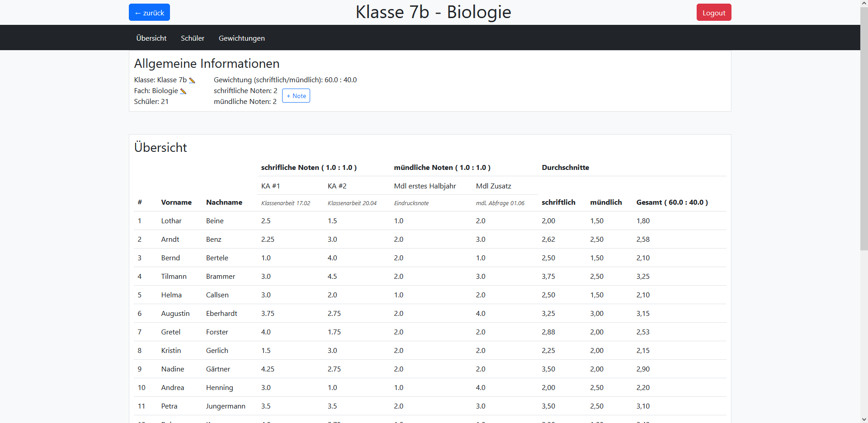Screen dimensions: 868x423
Task: Select Lothar Beine's grade of 2.5
Action: point(266,221)
